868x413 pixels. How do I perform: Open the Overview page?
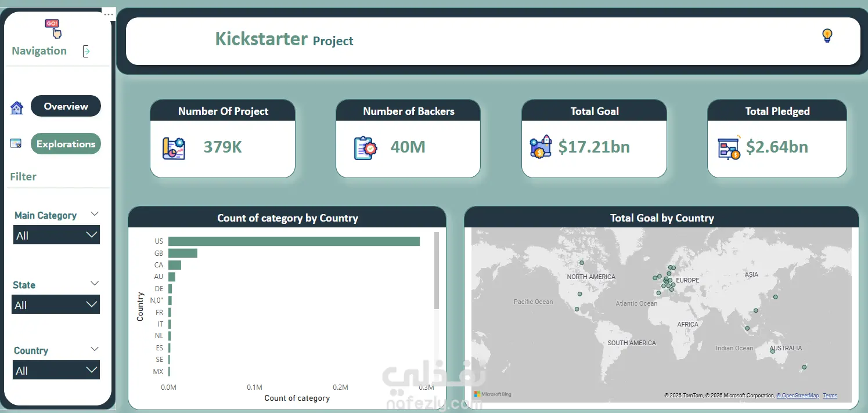66,106
